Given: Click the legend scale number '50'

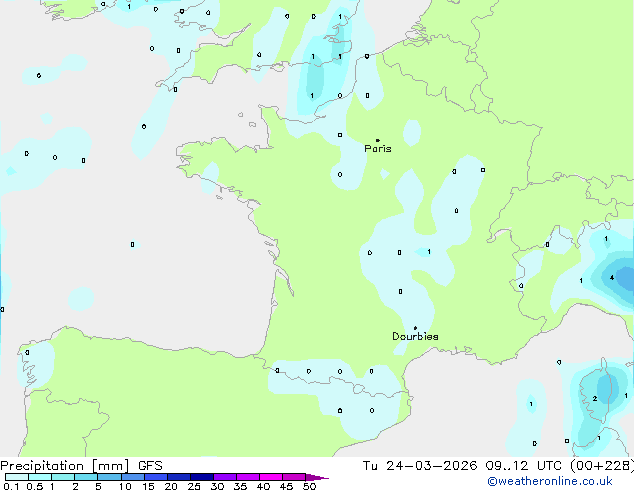Looking at the screenshot, I should tap(309, 486).
